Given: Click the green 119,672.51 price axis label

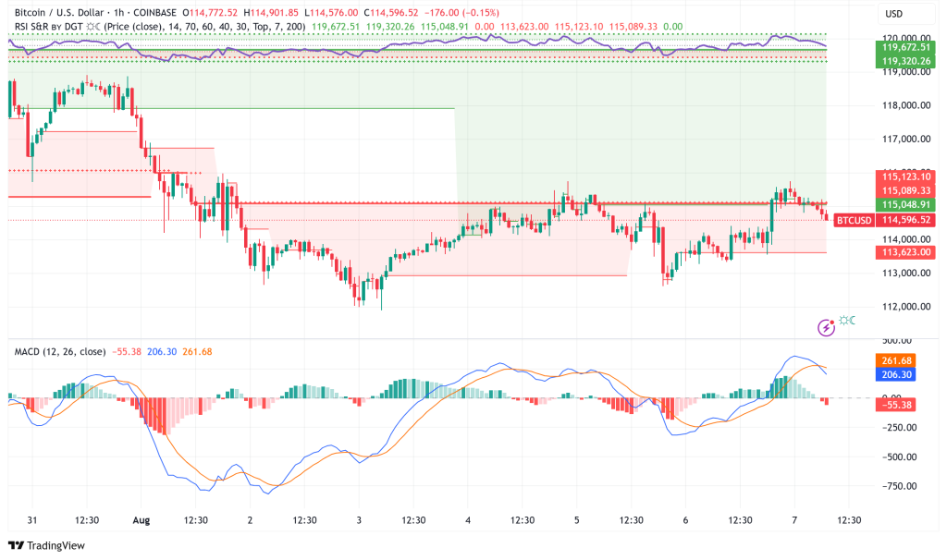Looking at the screenshot, I should tap(906, 47).
